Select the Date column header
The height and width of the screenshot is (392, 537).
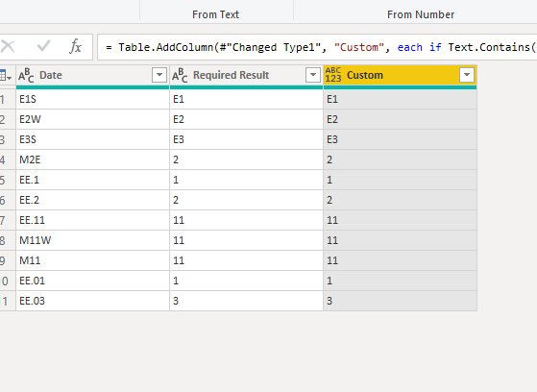pos(92,75)
